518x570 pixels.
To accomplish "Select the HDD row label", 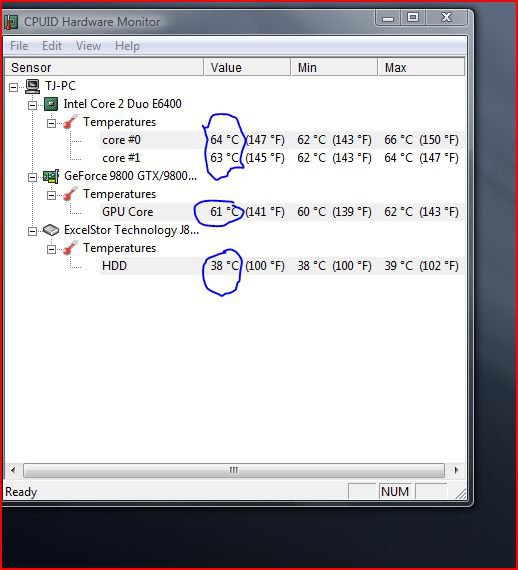I will (115, 266).
